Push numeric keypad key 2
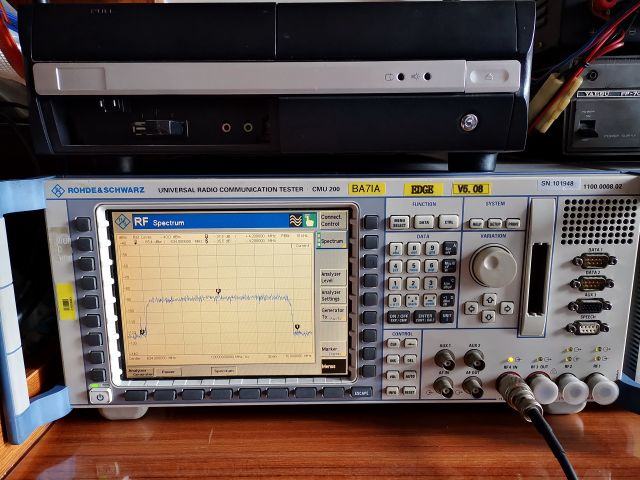 coord(413,284)
